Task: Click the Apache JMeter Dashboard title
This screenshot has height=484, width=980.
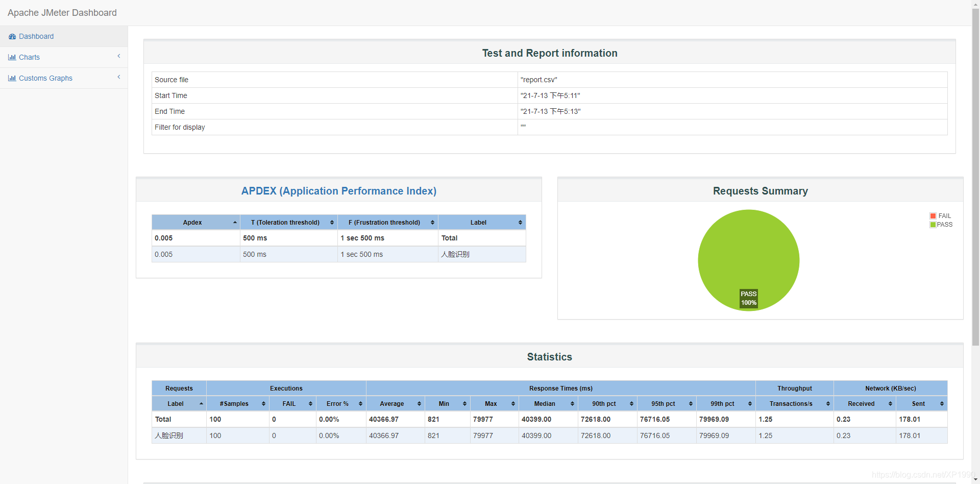Action: click(62, 12)
